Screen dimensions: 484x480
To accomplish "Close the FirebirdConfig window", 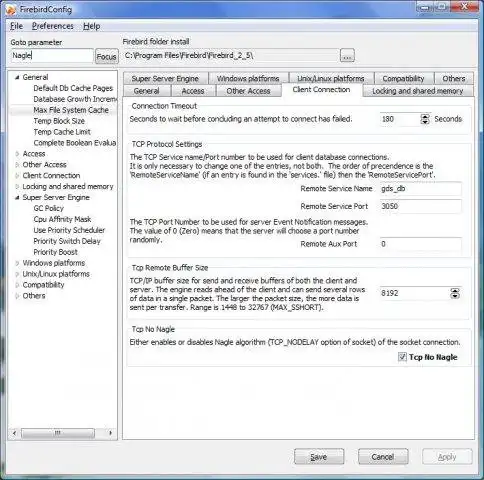I will tap(465, 6).
